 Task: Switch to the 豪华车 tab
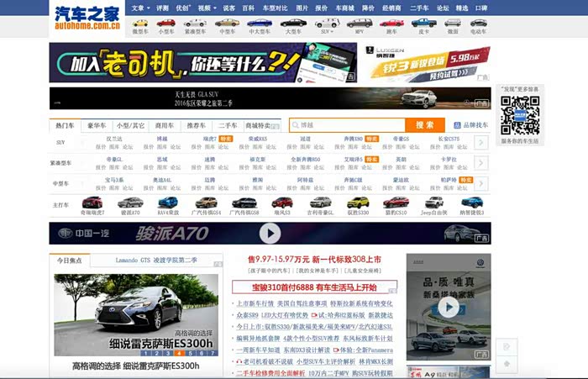(97, 125)
